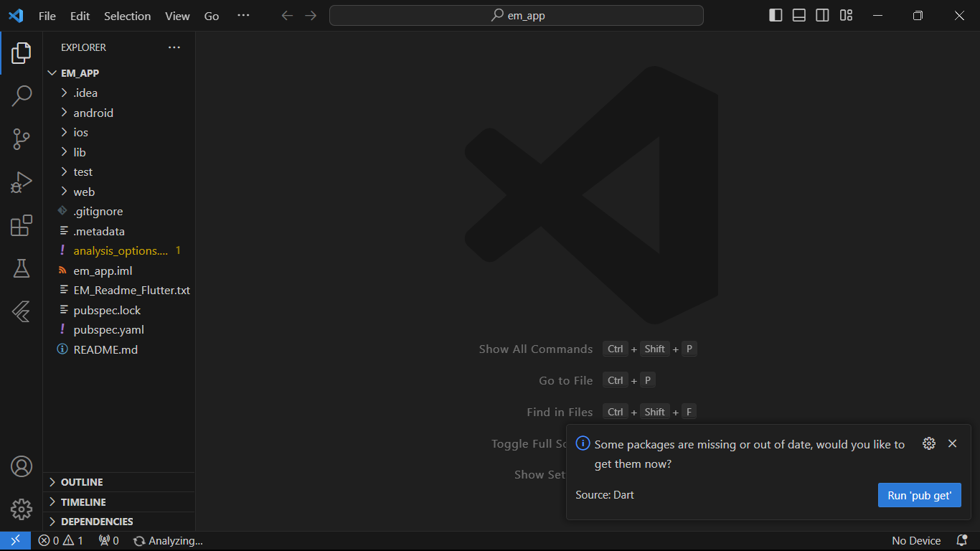Screen dimensions: 980x551
Task: Expand the TIMELINE section
Action: (119, 502)
